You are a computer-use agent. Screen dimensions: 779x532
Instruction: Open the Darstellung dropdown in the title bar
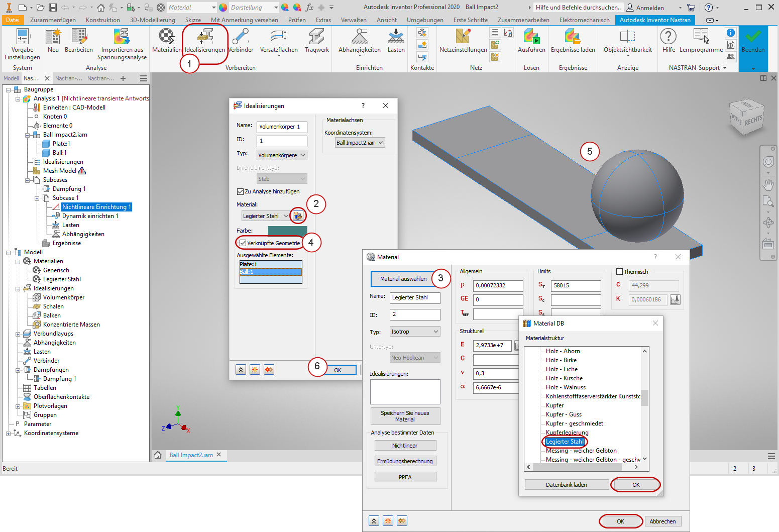254,8
